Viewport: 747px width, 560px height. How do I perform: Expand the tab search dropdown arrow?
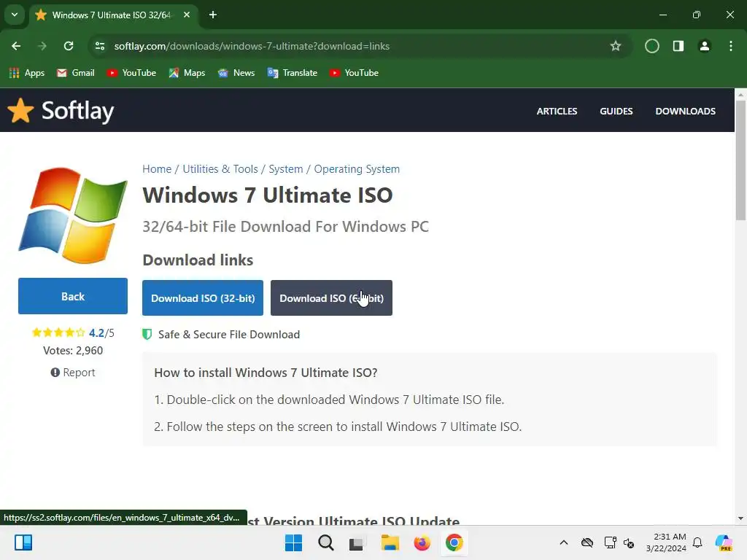15,15
